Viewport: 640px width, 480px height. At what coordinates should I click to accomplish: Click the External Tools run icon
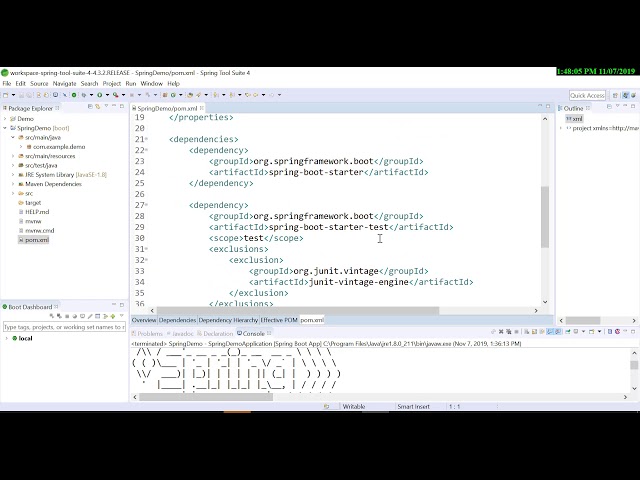pos(116,95)
